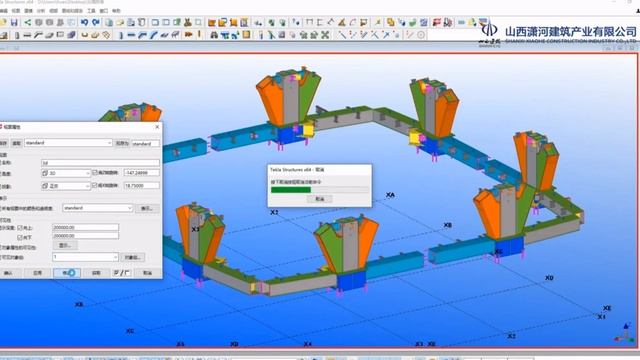Close the view properties dialog with the X
This screenshot has width=640, height=360.
158,127
